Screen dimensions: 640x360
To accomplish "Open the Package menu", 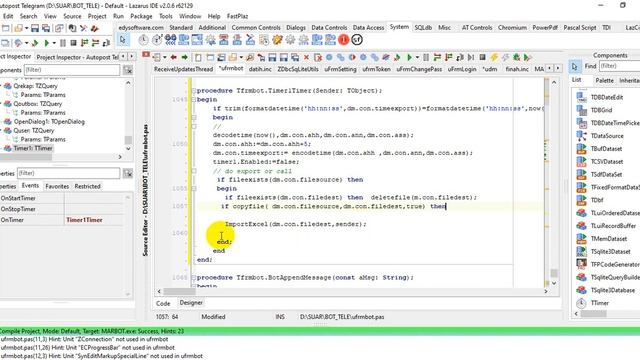I will pos(141,16).
